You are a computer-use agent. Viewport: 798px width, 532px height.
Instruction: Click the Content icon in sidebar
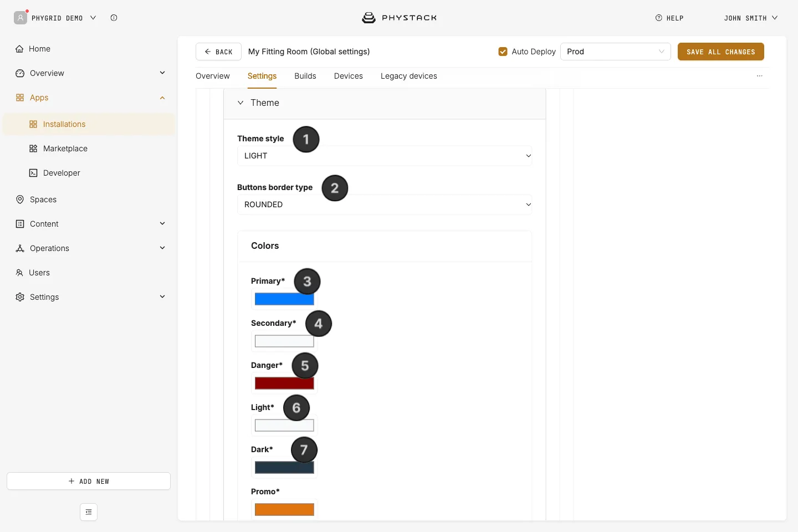20,224
